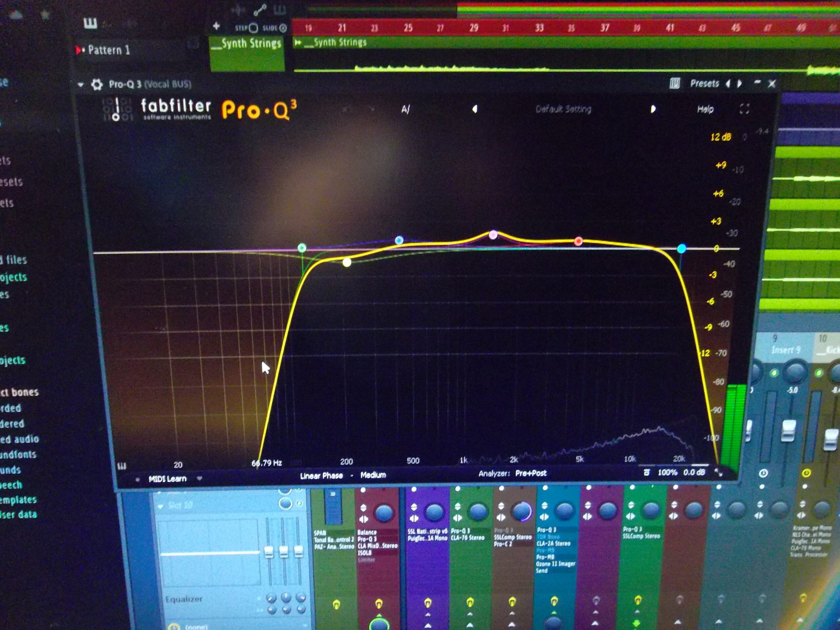The image size is (840, 630).
Task: Toggle the yellow FX enable icon on the SPAN strip
Action: (336, 604)
